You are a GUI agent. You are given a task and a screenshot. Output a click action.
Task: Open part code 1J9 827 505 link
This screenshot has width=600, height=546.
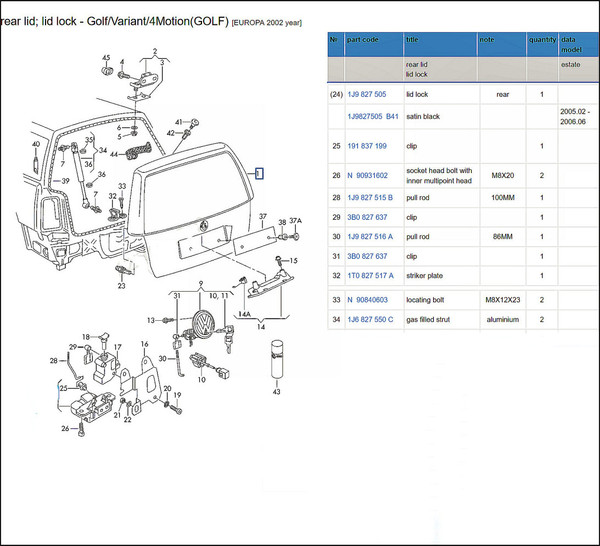[365, 95]
